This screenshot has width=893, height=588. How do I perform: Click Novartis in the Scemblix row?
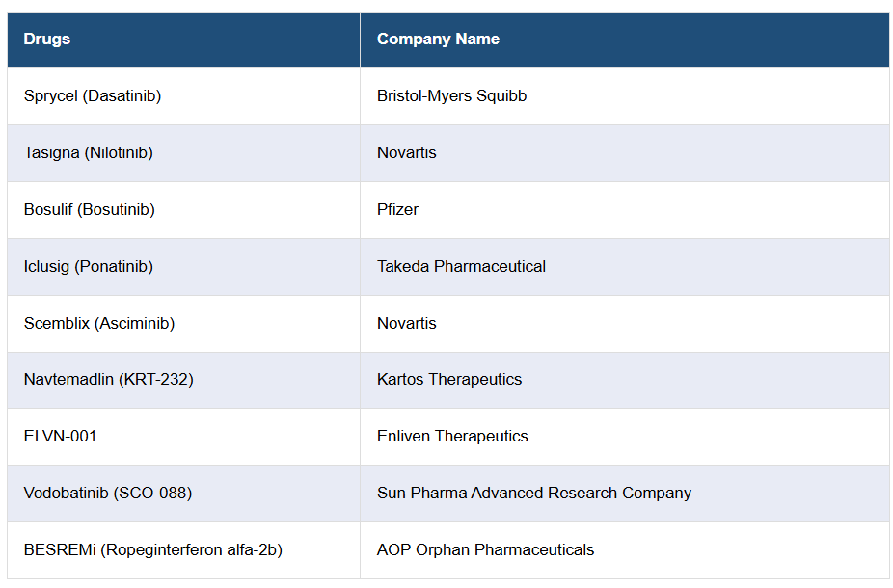[x=407, y=323]
